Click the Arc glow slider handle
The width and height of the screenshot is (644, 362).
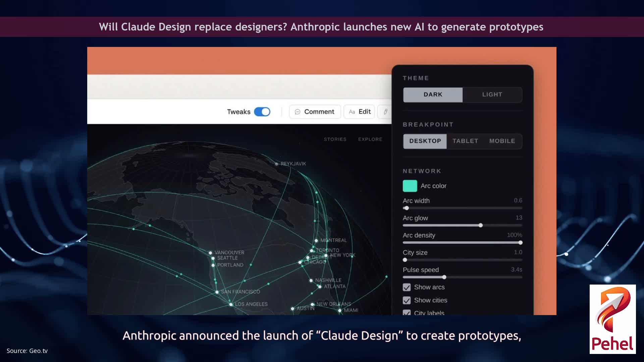[x=481, y=225]
